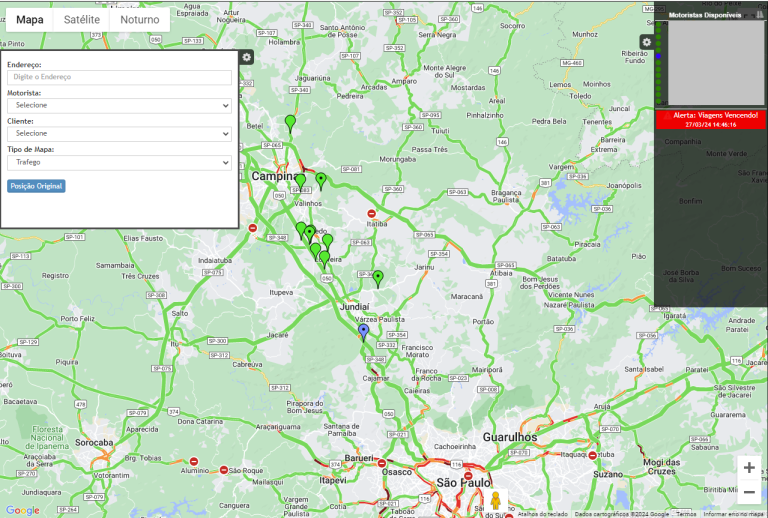Select the blue map marker near Jundiaí
Screen dimensions: 768x518
click(363, 331)
